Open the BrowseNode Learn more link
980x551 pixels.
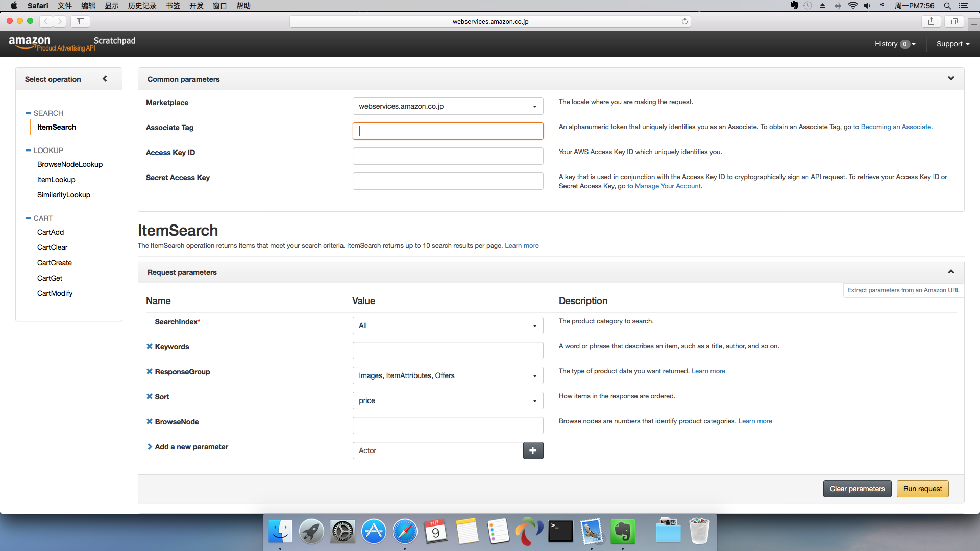755,421
